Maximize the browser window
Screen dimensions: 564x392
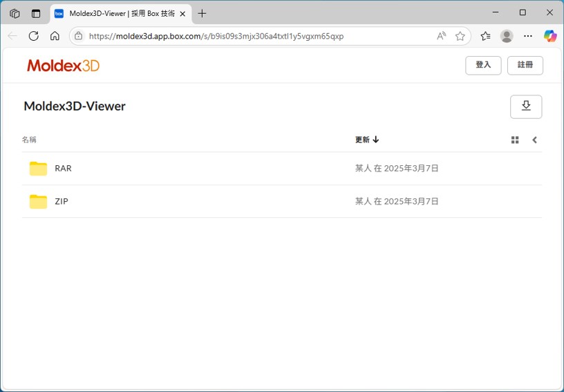click(x=523, y=12)
